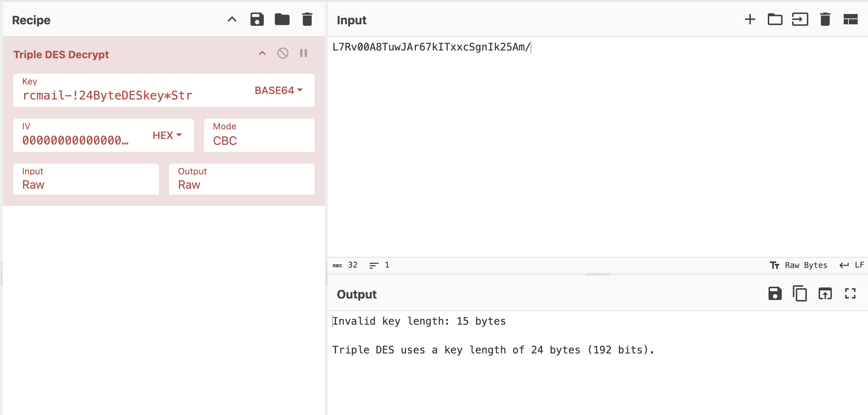Reset the pane layout
The width and height of the screenshot is (868, 415).
click(x=850, y=20)
